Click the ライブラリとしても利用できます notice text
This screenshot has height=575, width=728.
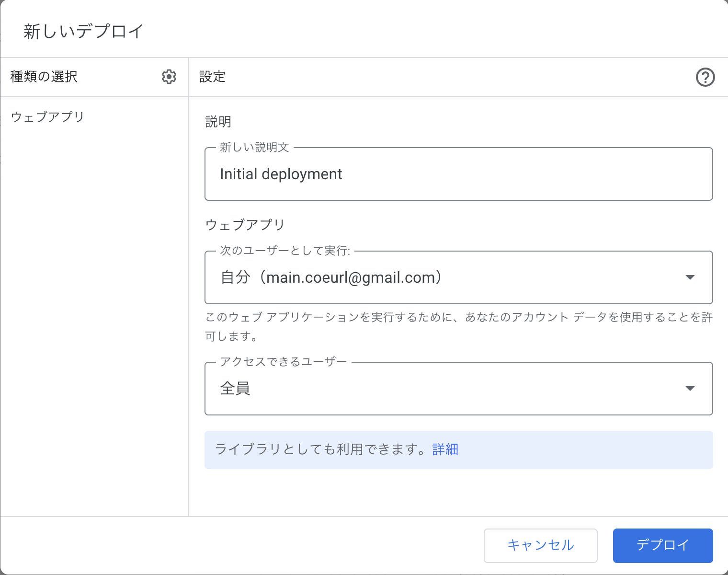[320, 449]
